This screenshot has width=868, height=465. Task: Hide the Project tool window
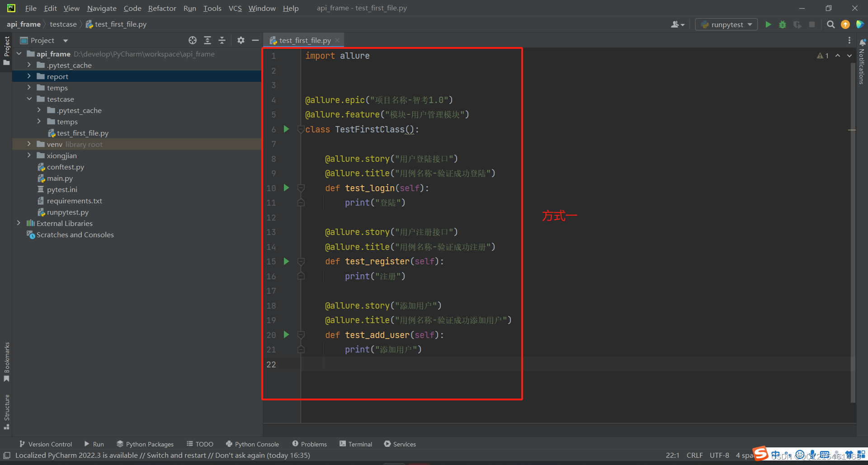(x=255, y=40)
